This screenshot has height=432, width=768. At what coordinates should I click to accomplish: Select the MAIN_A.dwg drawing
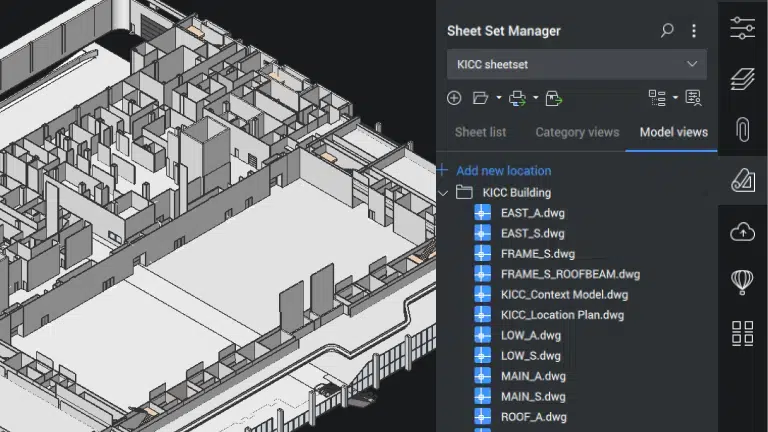point(533,377)
